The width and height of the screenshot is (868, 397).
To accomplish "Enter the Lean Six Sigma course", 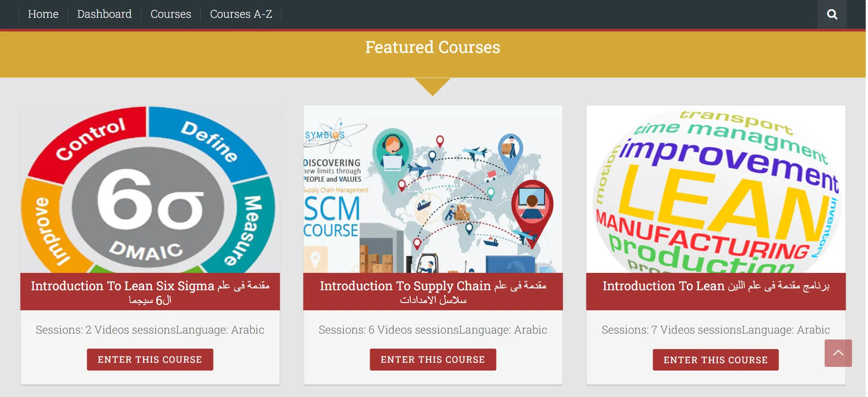I will tap(150, 360).
